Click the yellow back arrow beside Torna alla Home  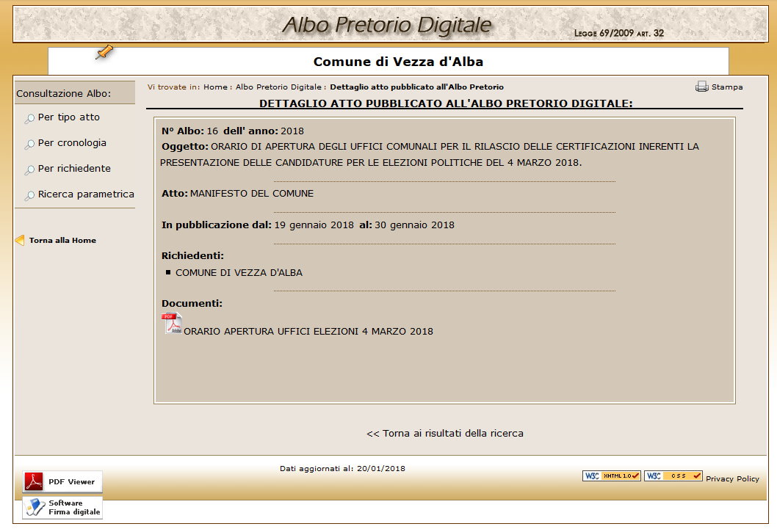point(20,240)
